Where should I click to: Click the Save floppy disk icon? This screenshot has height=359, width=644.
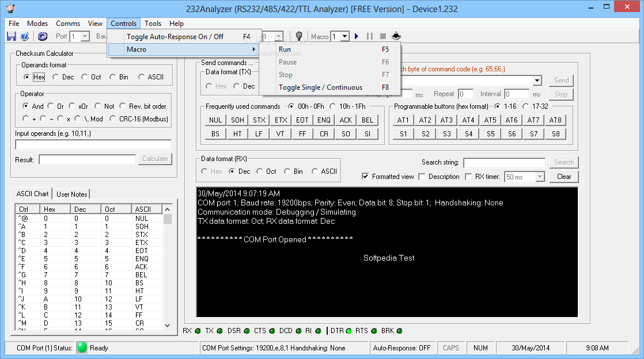coord(12,36)
